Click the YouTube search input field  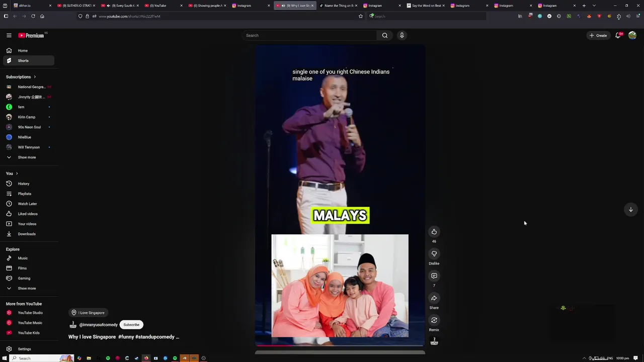pos(310,35)
